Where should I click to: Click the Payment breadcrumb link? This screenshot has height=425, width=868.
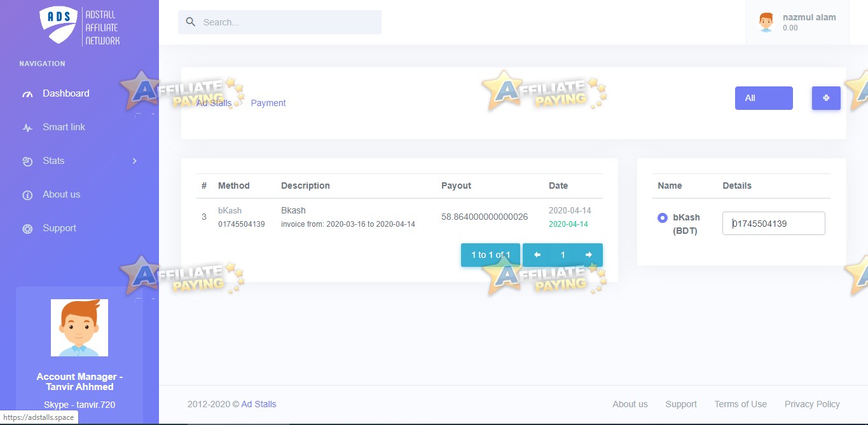click(x=268, y=103)
